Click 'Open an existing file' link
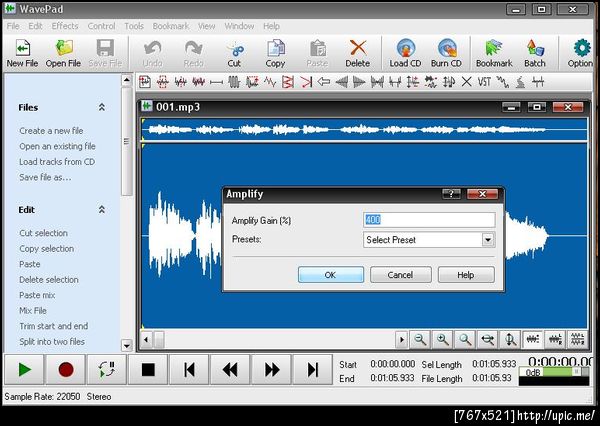This screenshot has width=600, height=426. 57,146
